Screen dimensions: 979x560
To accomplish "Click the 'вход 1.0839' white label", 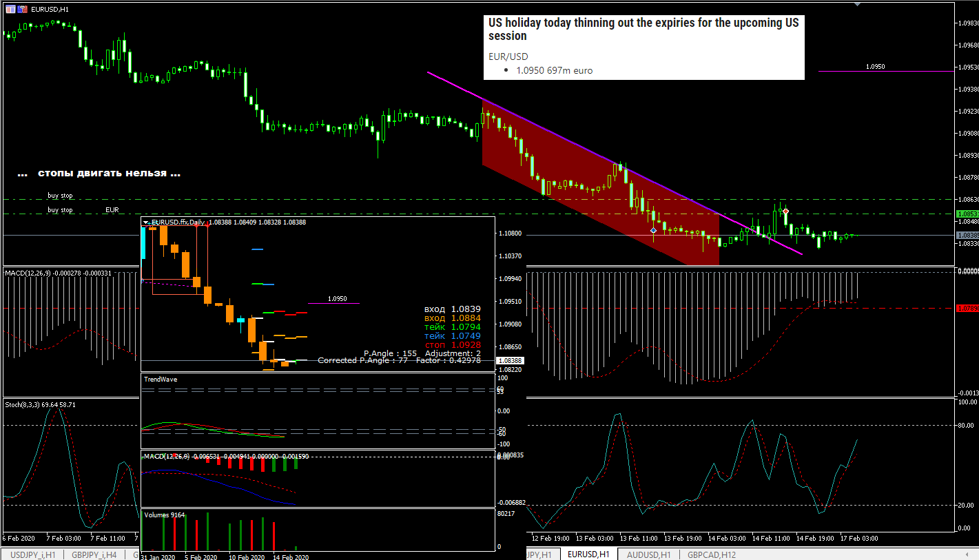I will [x=453, y=309].
